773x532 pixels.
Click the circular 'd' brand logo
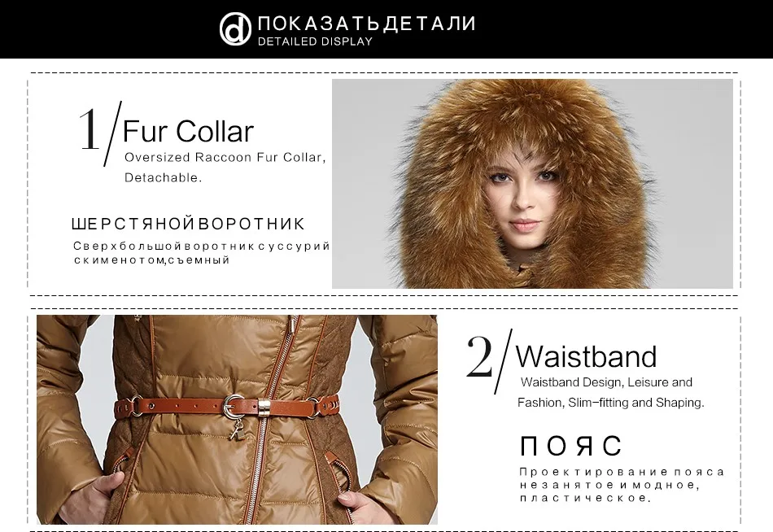click(236, 29)
